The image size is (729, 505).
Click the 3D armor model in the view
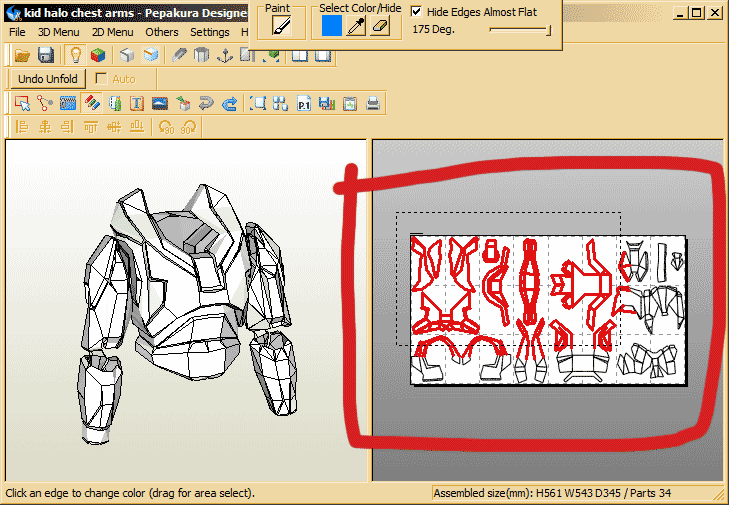coord(186,312)
